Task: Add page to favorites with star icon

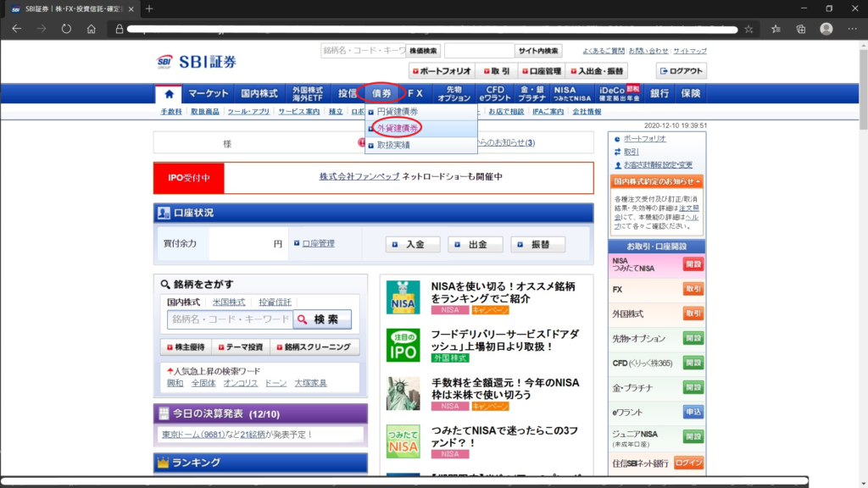Action: coord(748,29)
